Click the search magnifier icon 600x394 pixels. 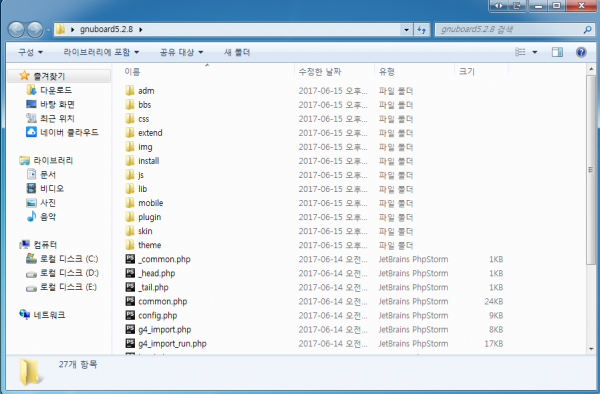[587, 29]
